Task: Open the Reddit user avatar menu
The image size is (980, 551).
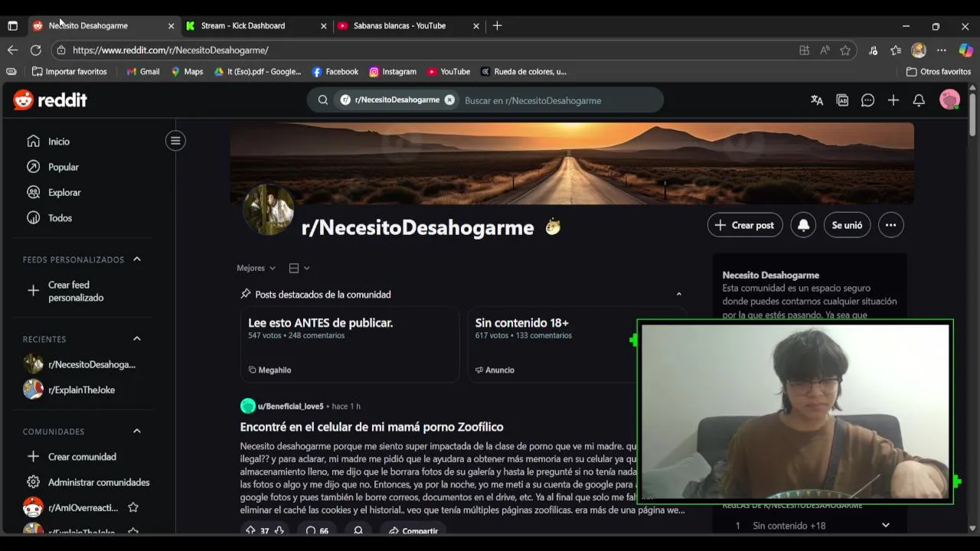Action: click(x=949, y=100)
